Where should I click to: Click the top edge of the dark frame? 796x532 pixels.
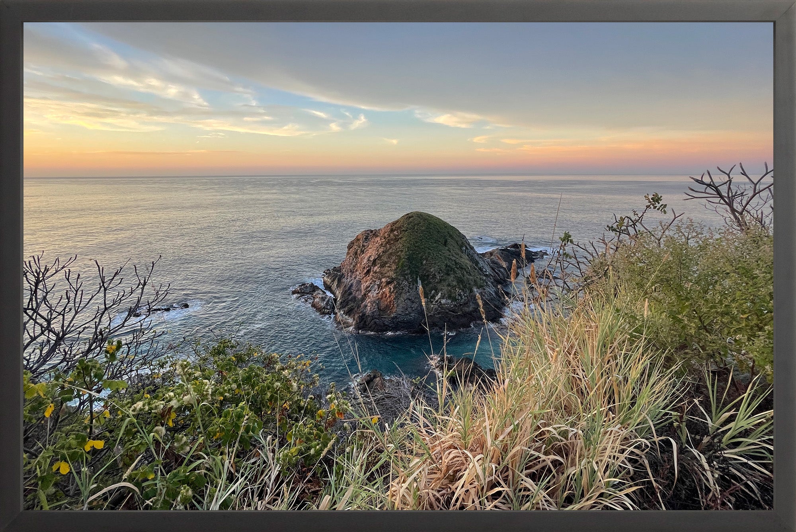(x=398, y=10)
